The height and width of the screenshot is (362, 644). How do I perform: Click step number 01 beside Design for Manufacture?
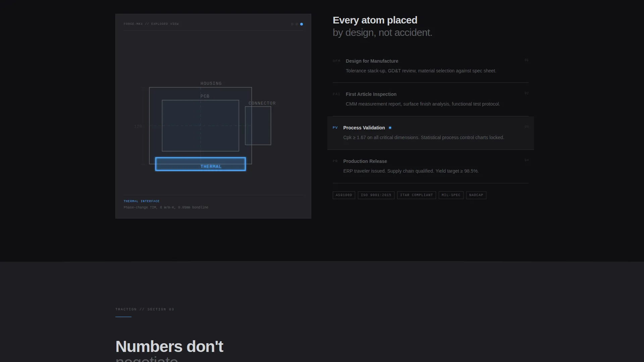pyautogui.click(x=526, y=60)
